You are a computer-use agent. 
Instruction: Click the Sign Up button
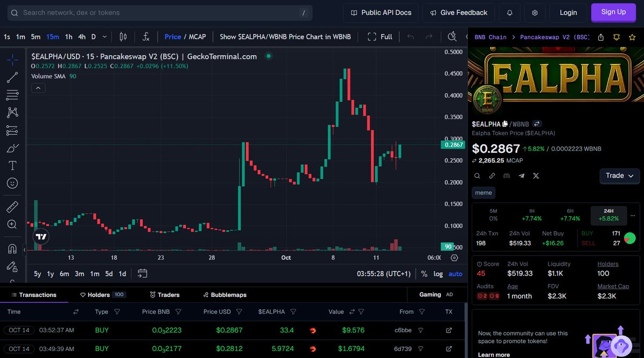[x=613, y=12]
